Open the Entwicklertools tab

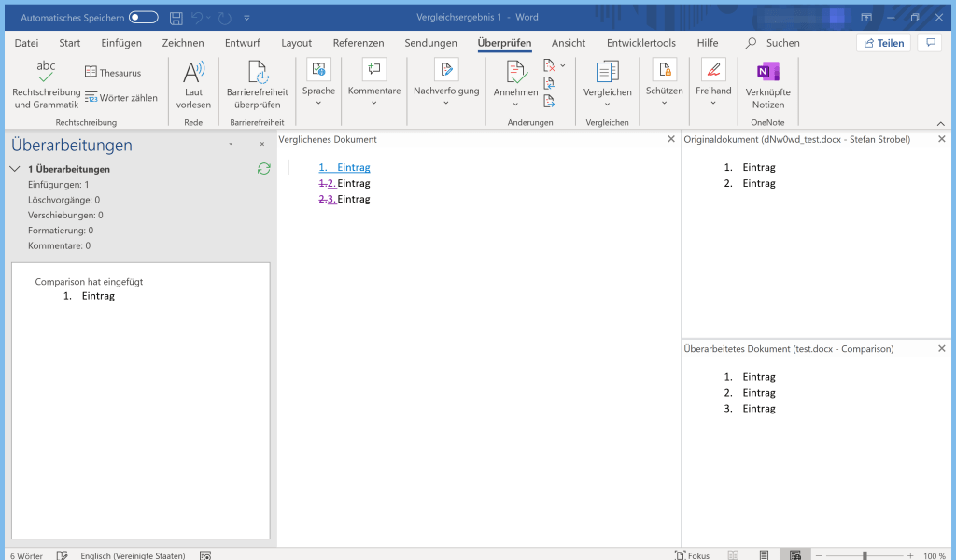click(640, 42)
